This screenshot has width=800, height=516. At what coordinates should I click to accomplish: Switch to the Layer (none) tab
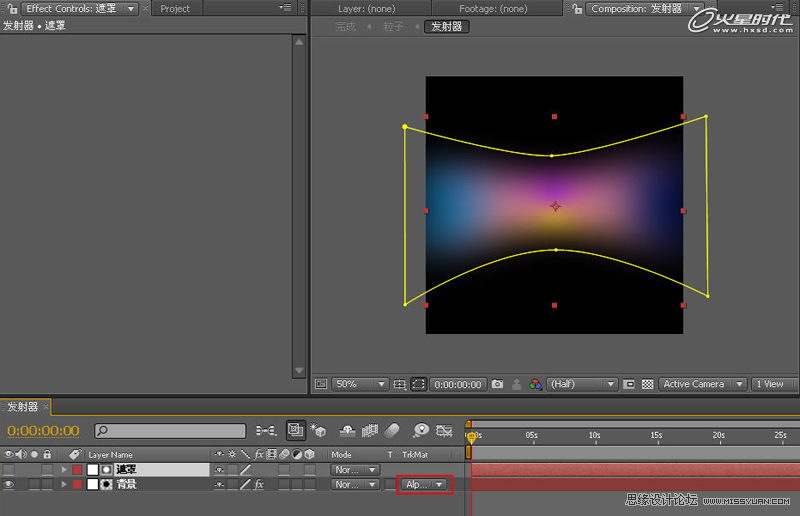click(x=366, y=9)
